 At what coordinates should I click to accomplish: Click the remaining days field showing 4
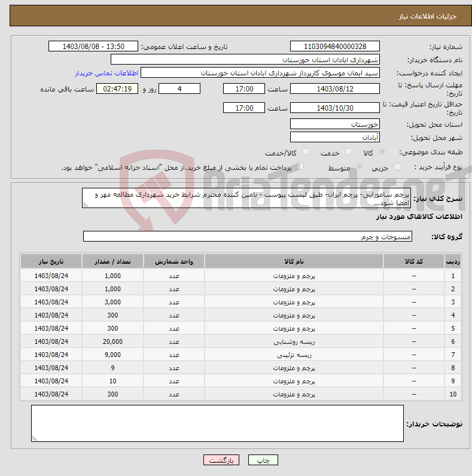[179, 89]
